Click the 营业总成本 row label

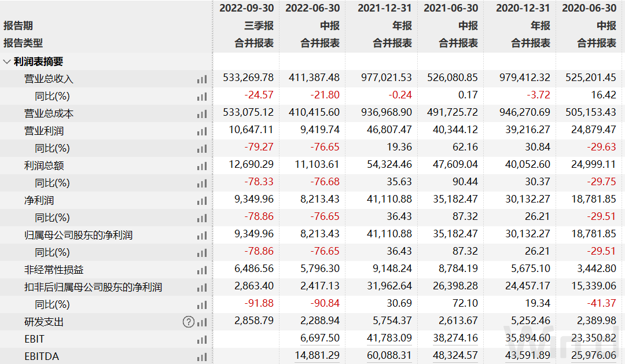pos(49,113)
